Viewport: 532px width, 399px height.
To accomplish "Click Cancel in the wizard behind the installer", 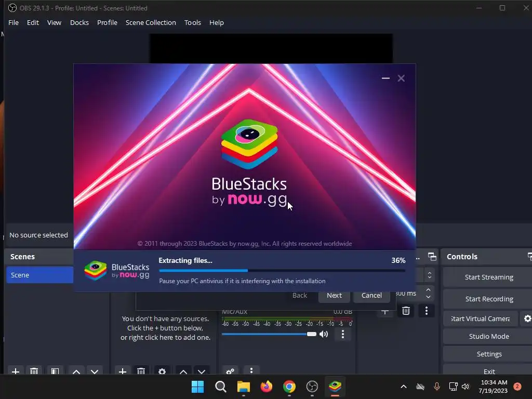I will pos(371,296).
